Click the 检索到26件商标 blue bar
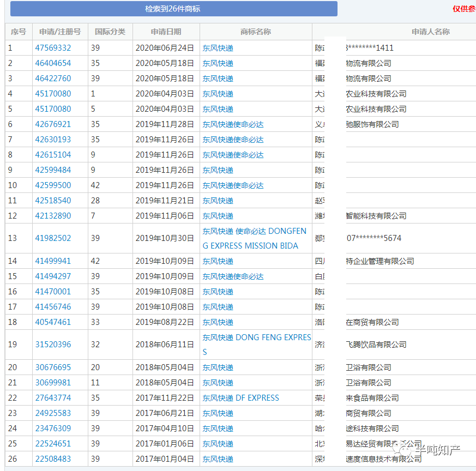476x471 pixels. pyautogui.click(x=173, y=9)
